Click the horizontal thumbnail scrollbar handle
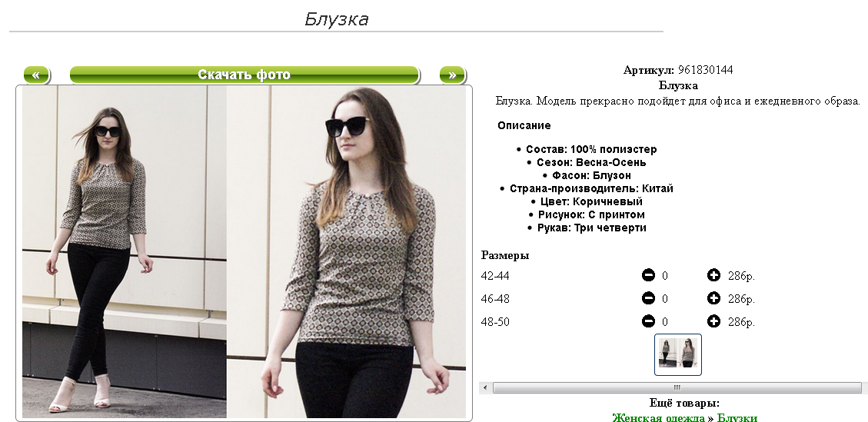This screenshot has height=422, width=868. [677, 387]
